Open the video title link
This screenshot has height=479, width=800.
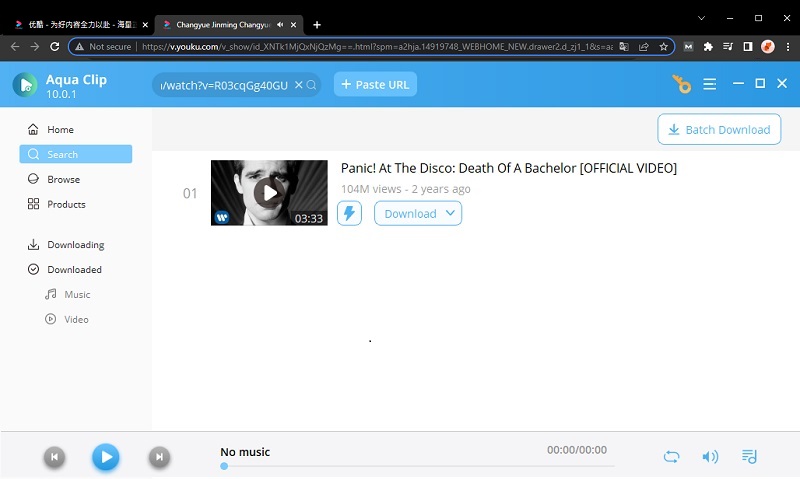(509, 168)
